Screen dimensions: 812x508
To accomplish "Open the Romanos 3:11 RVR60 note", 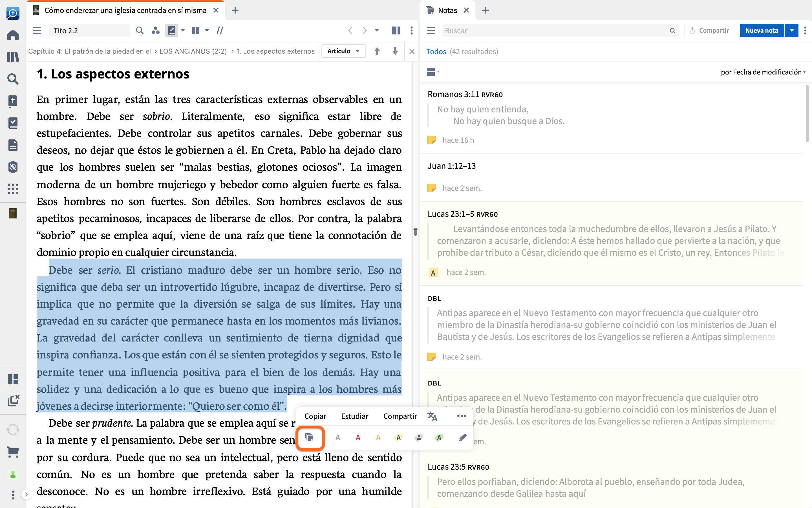I will (611, 117).
